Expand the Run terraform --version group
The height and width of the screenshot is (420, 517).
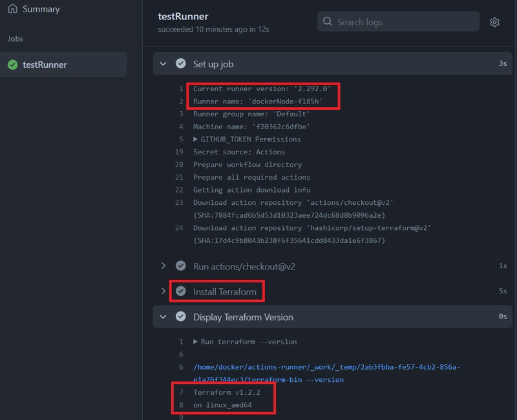coord(196,342)
